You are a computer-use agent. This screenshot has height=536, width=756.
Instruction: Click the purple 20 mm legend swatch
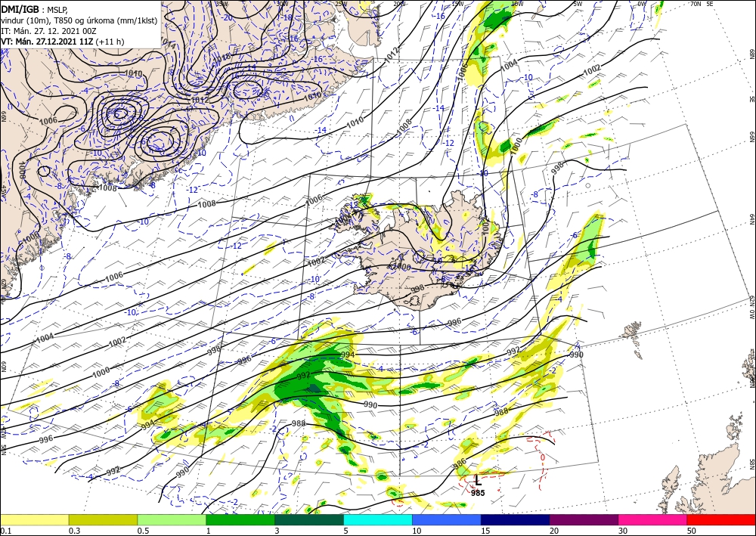(x=584, y=519)
